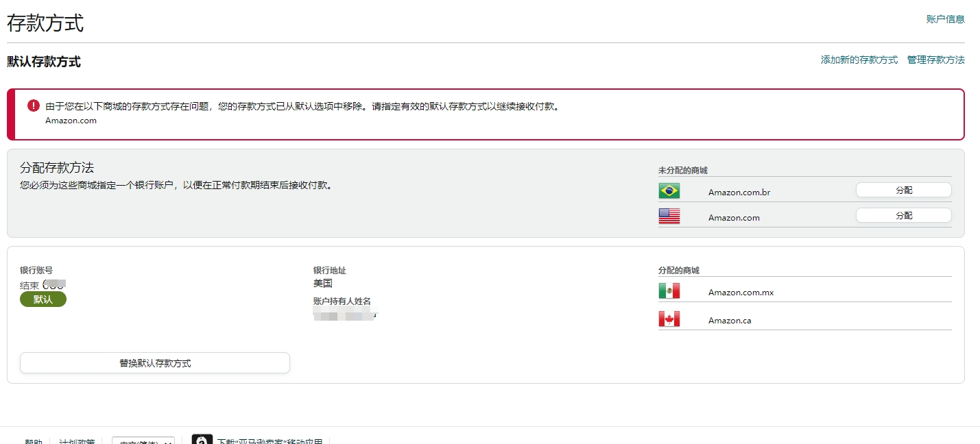The image size is (980, 444).
Task: Click the Amazon Seller app icon in footer
Action: 202,439
